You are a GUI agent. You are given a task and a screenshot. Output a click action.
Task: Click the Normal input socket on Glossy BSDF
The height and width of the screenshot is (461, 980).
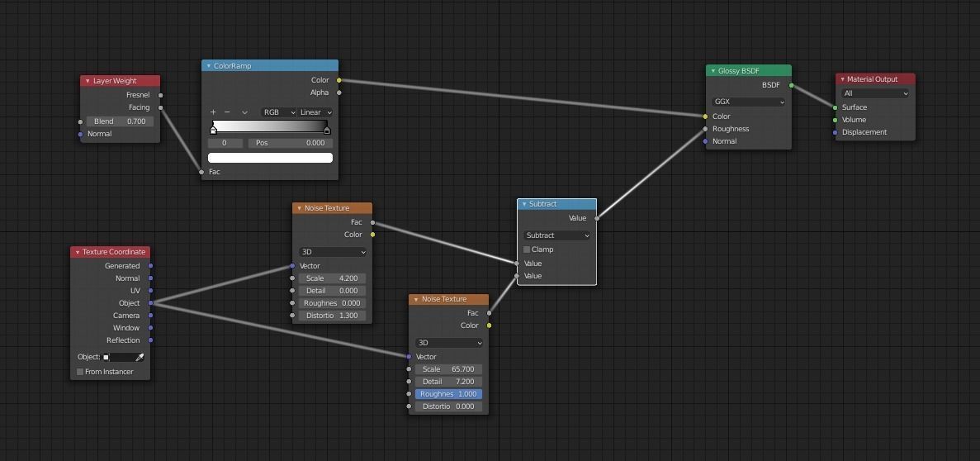click(706, 141)
